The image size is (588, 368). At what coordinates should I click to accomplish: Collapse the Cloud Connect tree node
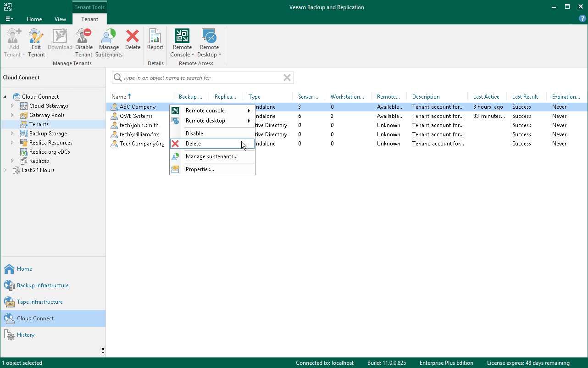click(5, 97)
